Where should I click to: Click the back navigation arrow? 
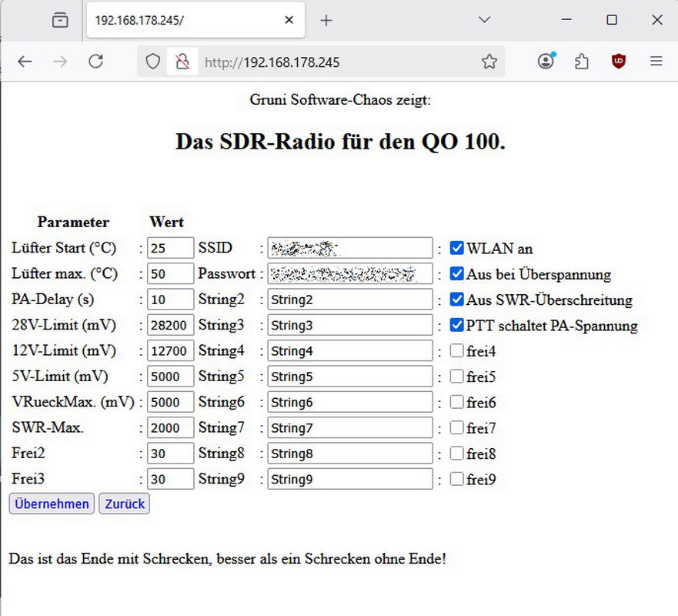click(x=25, y=62)
